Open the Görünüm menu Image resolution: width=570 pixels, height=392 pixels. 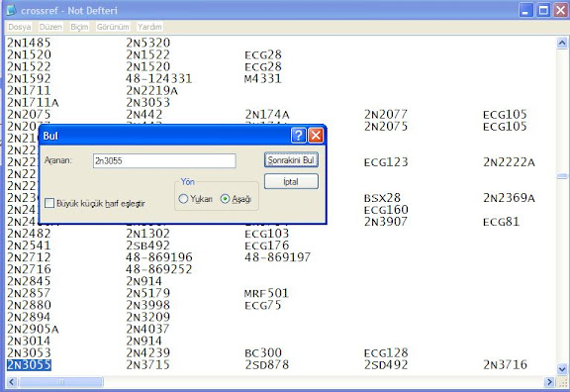pos(113,27)
